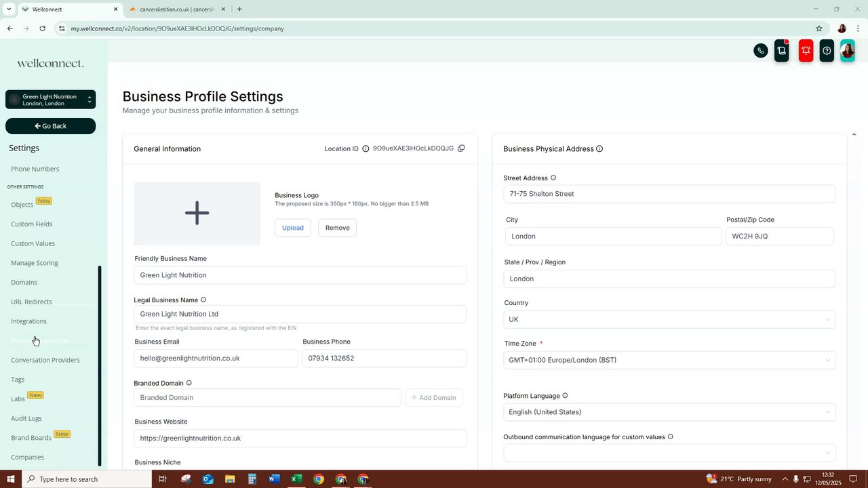Image resolution: width=868 pixels, height=488 pixels.
Task: Open the help question mark icon
Action: 827,51
